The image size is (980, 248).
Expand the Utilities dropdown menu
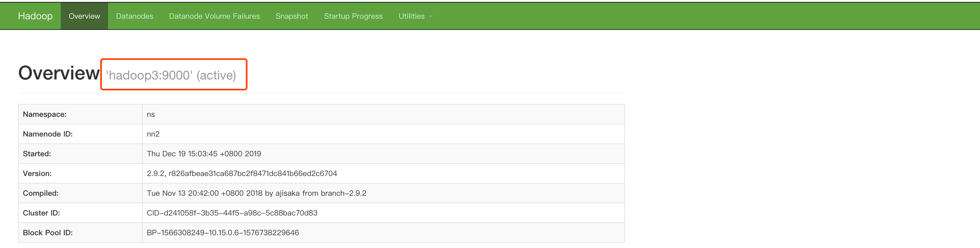tap(415, 16)
